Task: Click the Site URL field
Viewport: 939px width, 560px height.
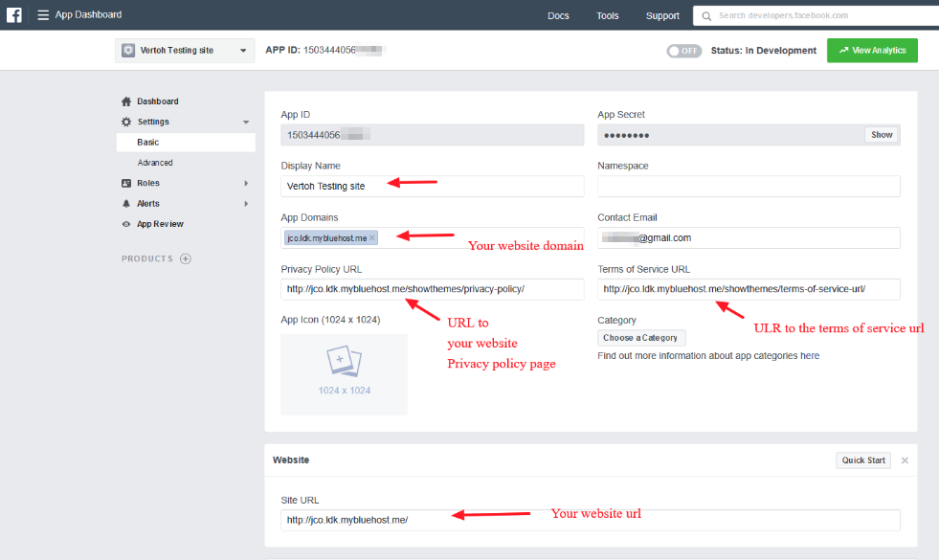Action: tap(590, 520)
